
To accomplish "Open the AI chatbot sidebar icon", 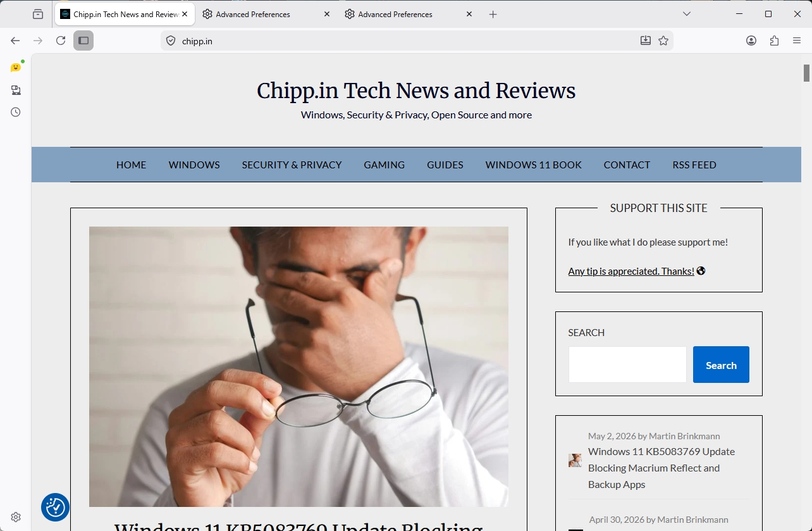I will coord(16,67).
